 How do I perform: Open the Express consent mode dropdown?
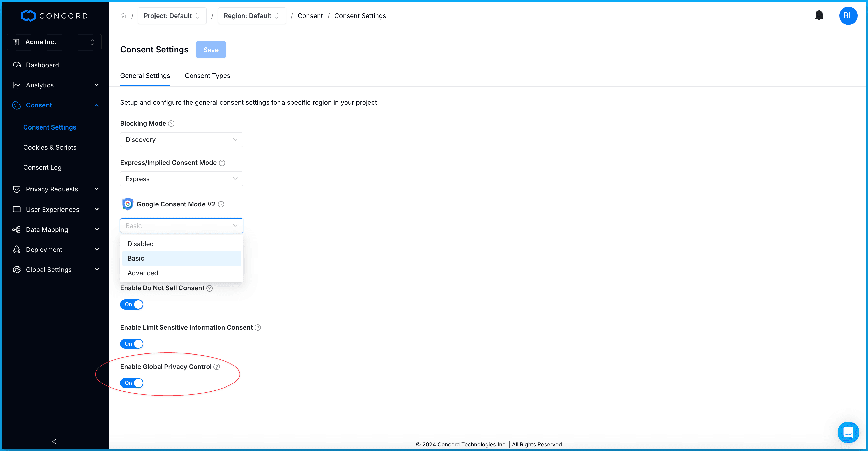pyautogui.click(x=181, y=179)
